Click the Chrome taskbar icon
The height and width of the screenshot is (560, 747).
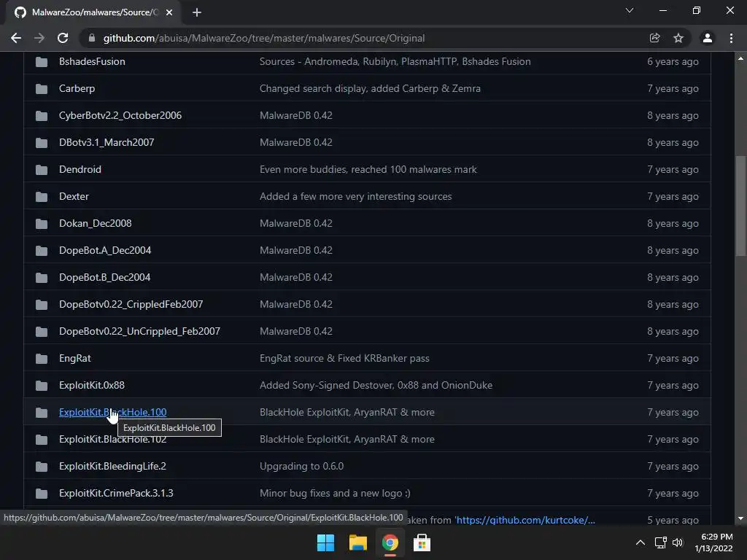point(390,542)
